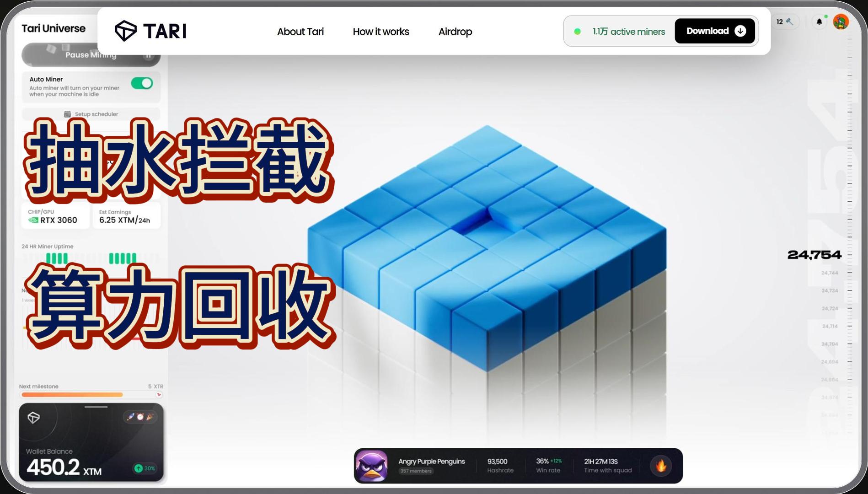
Task: Click the party popper emoji on wallet card
Action: pos(150,417)
